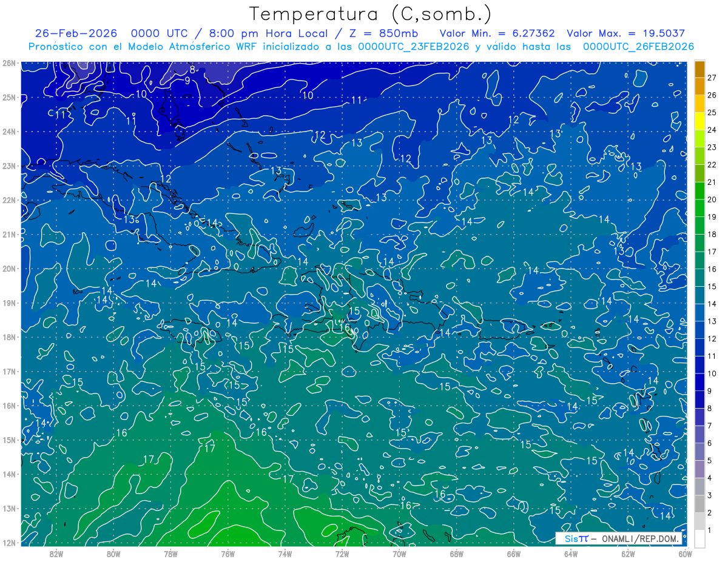This screenshot has height=562, width=728.
Task: Click latitude axis label "22N"
Action: tap(9, 200)
